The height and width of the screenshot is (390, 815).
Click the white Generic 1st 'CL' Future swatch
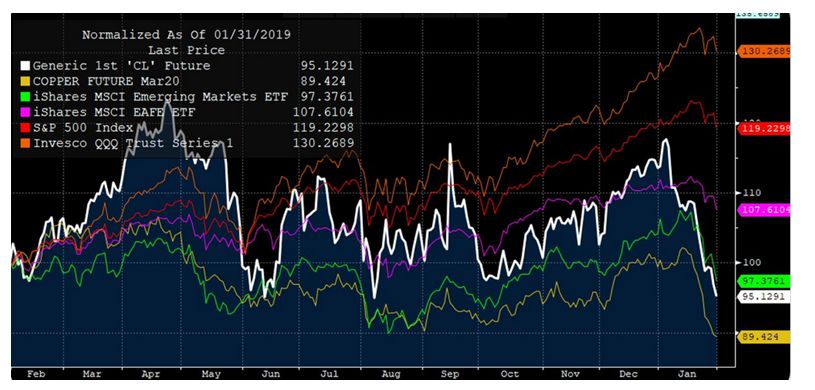pos(25,67)
